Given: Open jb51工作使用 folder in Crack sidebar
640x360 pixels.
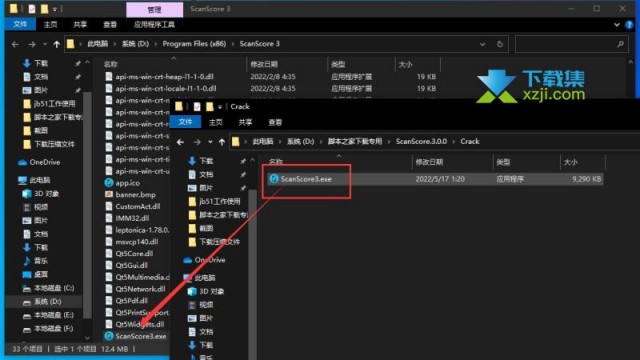Looking at the screenshot, I should (214, 201).
